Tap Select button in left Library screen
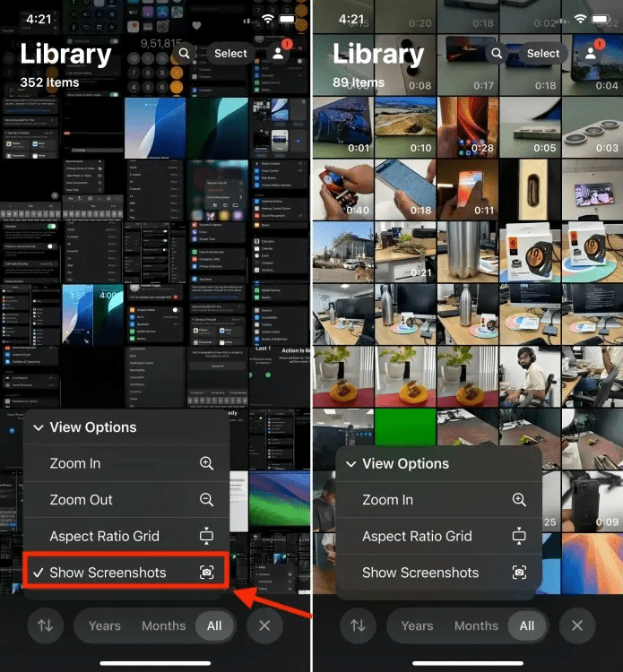 click(230, 54)
